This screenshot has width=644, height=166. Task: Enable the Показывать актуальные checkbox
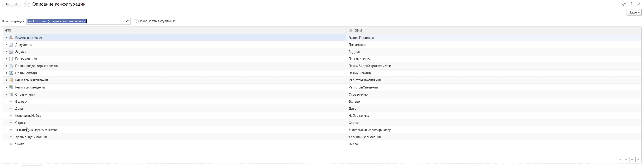pyautogui.click(x=135, y=21)
